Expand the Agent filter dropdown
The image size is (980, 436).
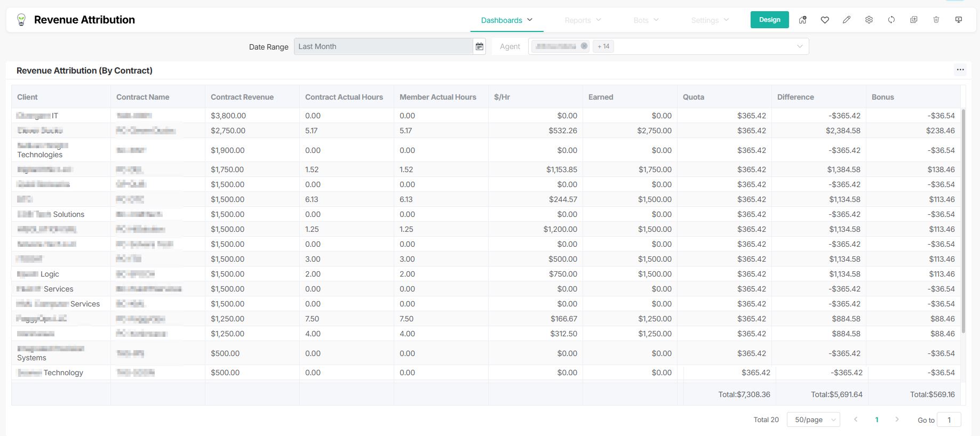(x=800, y=46)
